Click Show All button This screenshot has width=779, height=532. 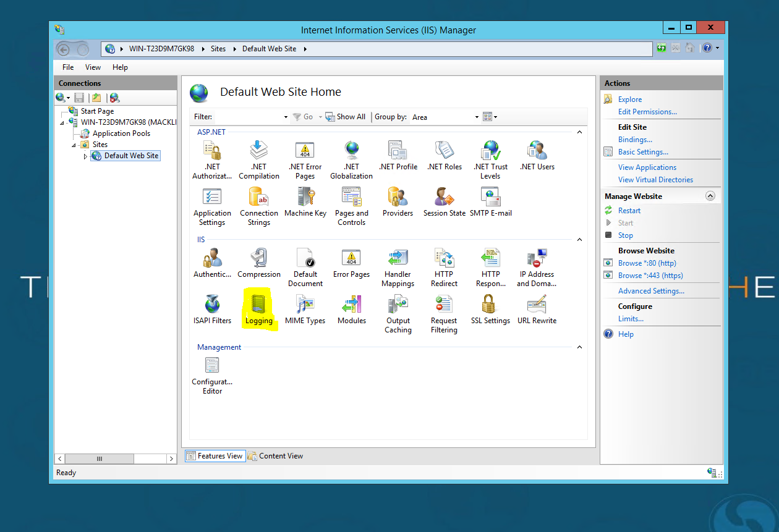pos(346,117)
